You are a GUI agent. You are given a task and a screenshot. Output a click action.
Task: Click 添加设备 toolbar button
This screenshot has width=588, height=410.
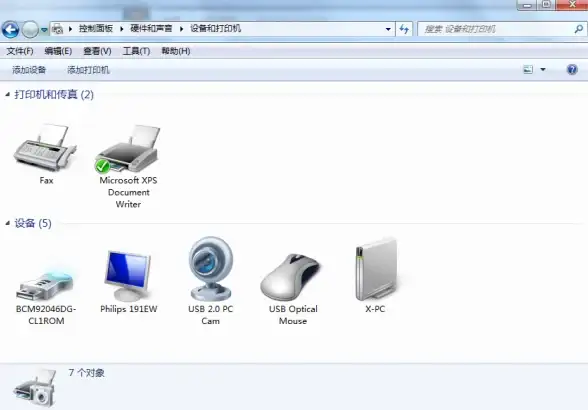pos(29,70)
